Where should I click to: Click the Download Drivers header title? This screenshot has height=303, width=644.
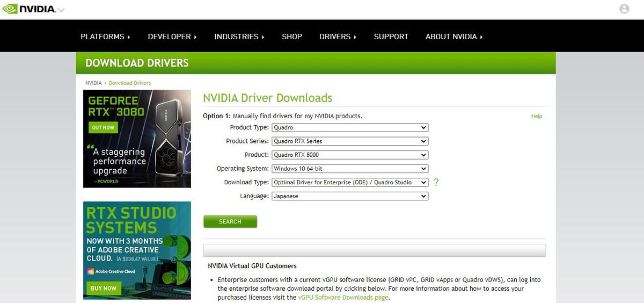[x=137, y=63]
